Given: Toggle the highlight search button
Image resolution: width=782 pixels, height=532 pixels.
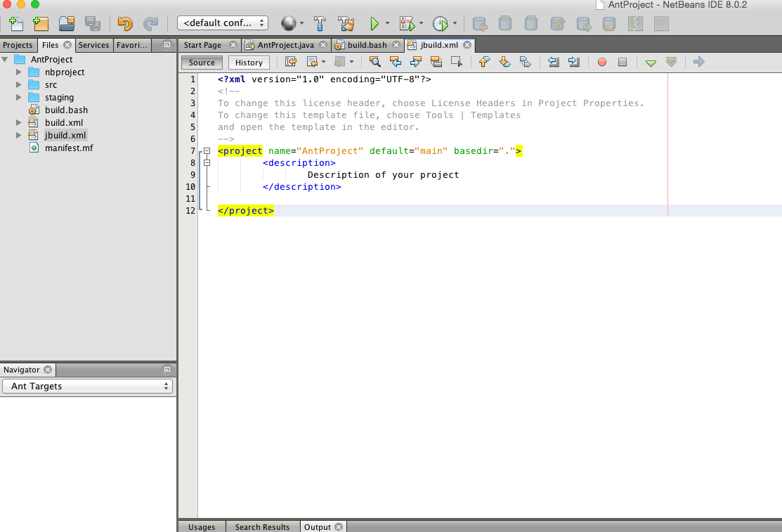Looking at the screenshot, I should [x=436, y=63].
